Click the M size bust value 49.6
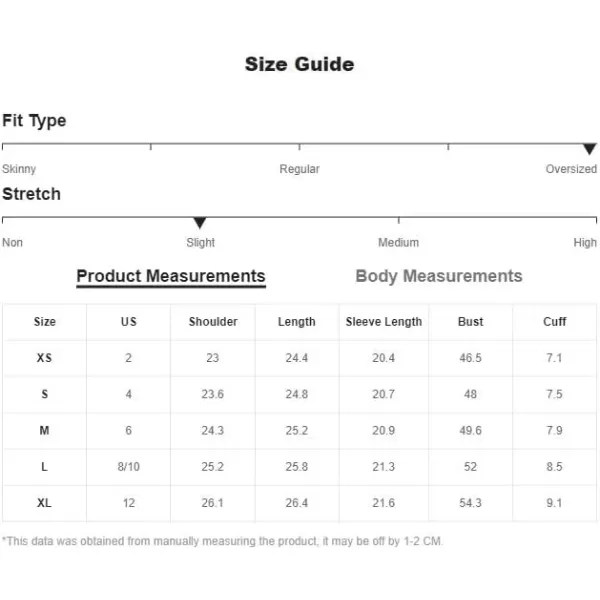This screenshot has width=600, height=600. pos(471,430)
